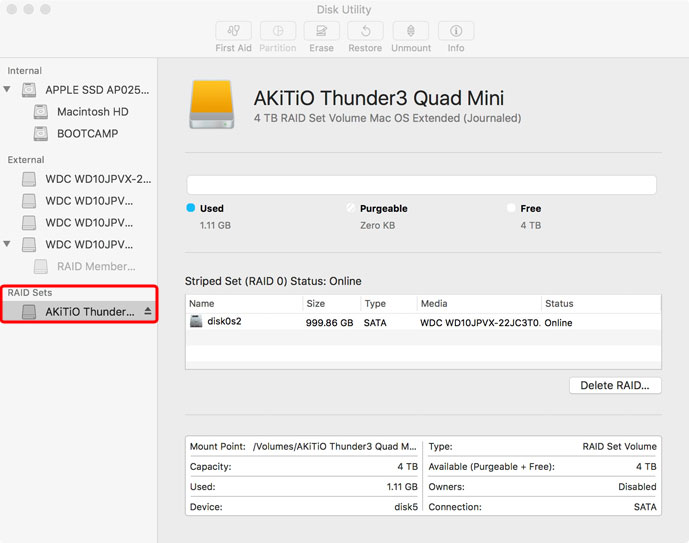689x543 pixels.
Task: Click the blue Used color indicator
Action: point(191,208)
